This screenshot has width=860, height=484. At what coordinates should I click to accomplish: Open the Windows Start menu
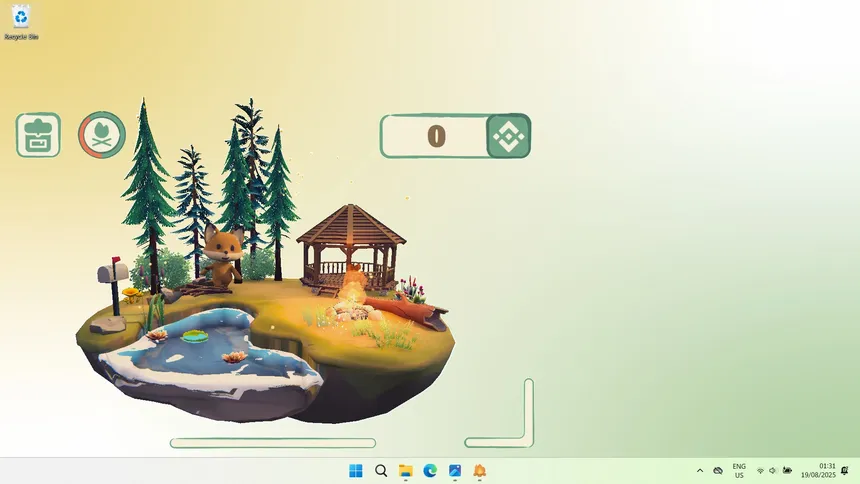(x=356, y=471)
